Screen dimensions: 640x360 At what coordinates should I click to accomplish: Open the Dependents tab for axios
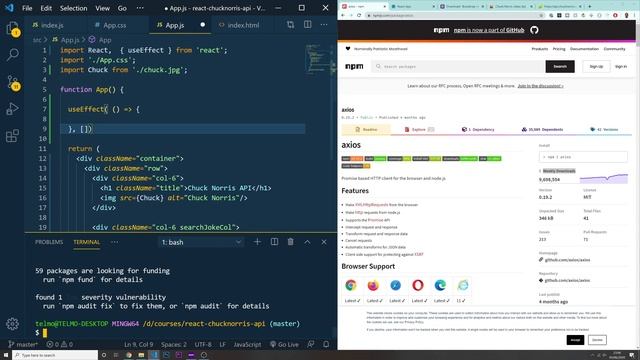542,129
